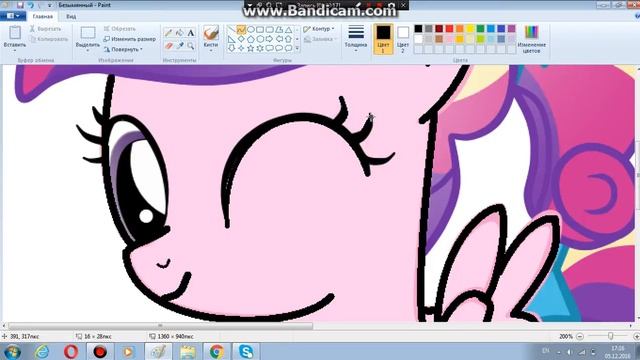Open Google Chrome from the taskbar

click(217, 351)
